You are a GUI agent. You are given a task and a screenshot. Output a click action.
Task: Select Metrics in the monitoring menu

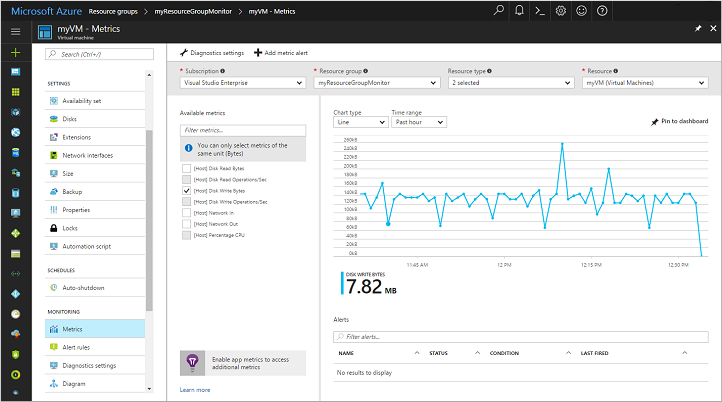[x=95, y=329]
